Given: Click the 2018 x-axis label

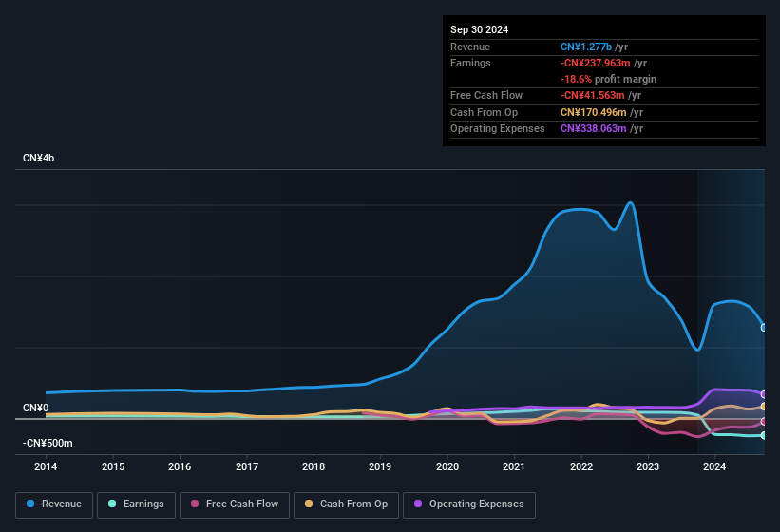Looking at the screenshot, I should (x=314, y=466).
